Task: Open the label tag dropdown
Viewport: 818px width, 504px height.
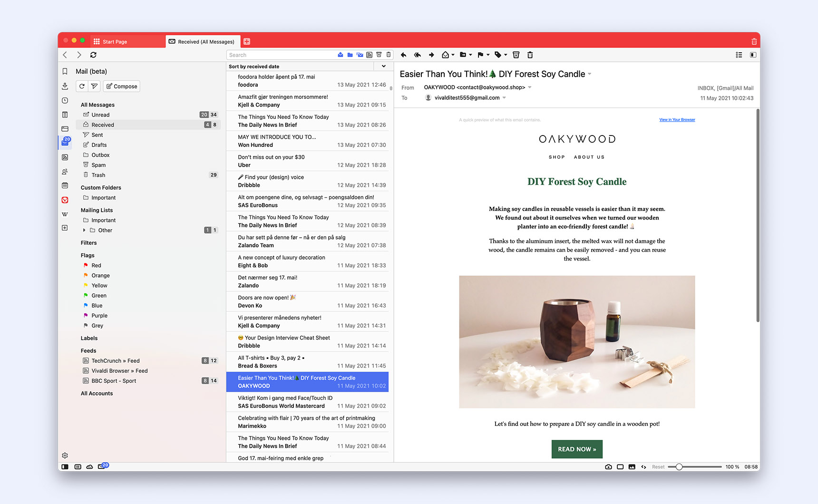Action: click(506, 55)
